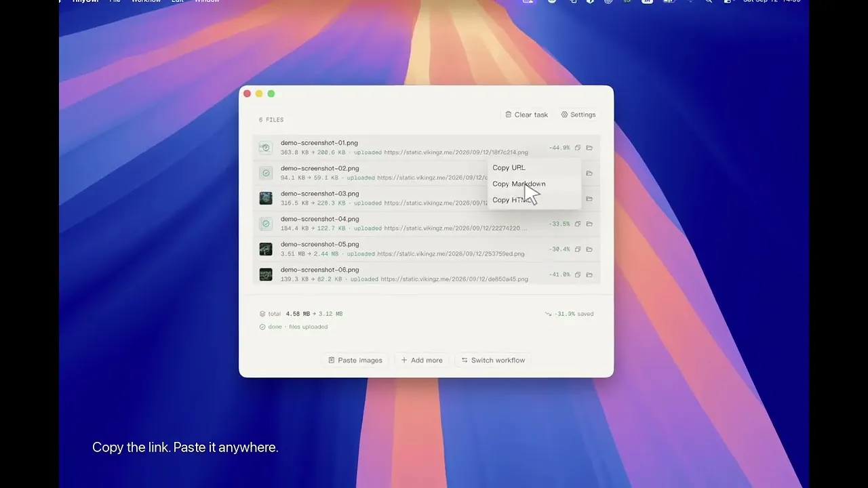This screenshot has width=868, height=488.
Task: Open folder icon for demo-screenshot-03.png
Action: (589, 199)
